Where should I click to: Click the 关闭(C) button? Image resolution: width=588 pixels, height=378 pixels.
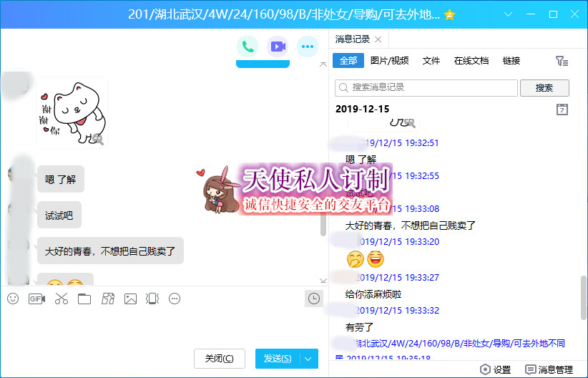220,359
